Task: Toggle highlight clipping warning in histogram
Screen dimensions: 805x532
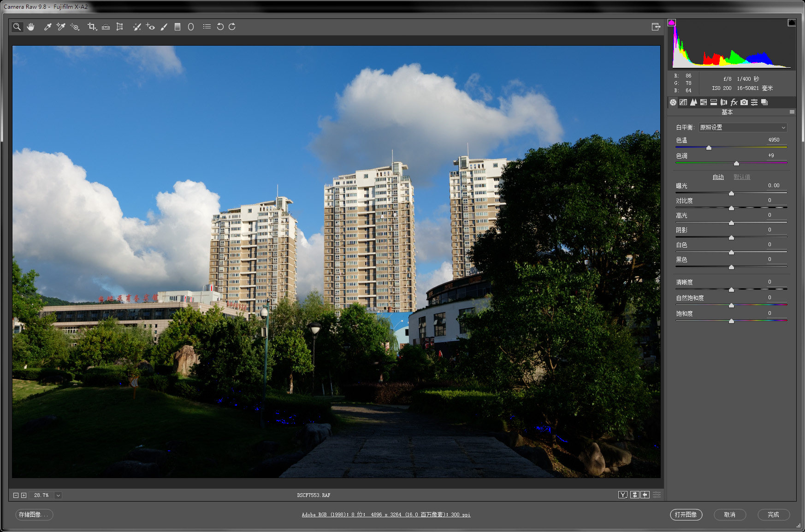Action: point(792,22)
